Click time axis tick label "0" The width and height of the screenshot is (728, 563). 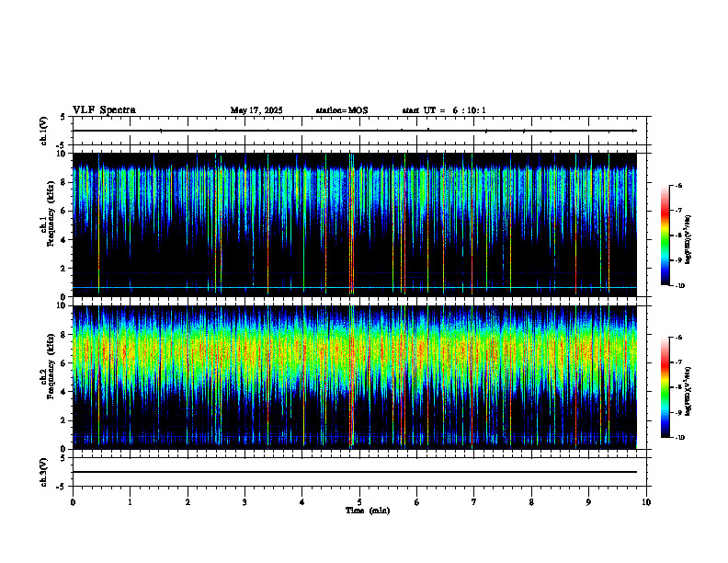coord(73,502)
